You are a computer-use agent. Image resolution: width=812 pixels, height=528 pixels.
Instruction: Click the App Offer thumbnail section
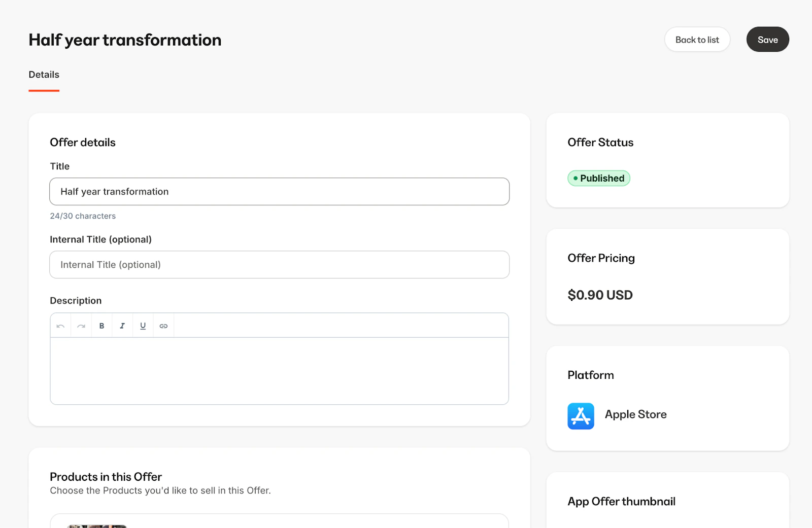621,501
